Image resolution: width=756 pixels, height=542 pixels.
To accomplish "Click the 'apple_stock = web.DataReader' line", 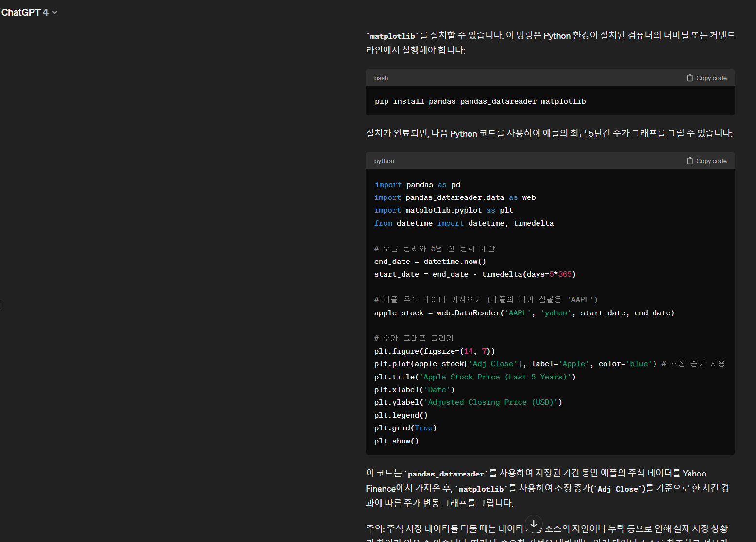I will [x=524, y=313].
